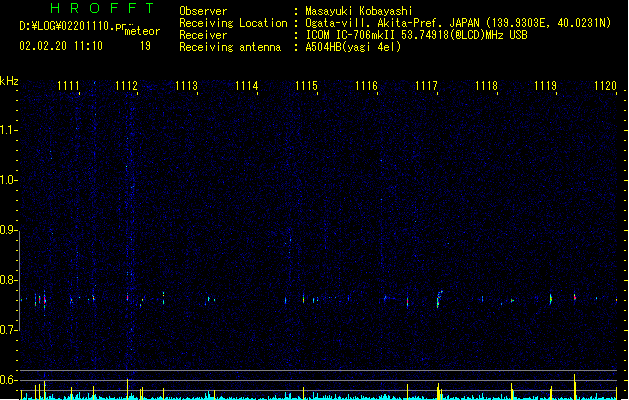Click the Receiver label

(x=203, y=35)
